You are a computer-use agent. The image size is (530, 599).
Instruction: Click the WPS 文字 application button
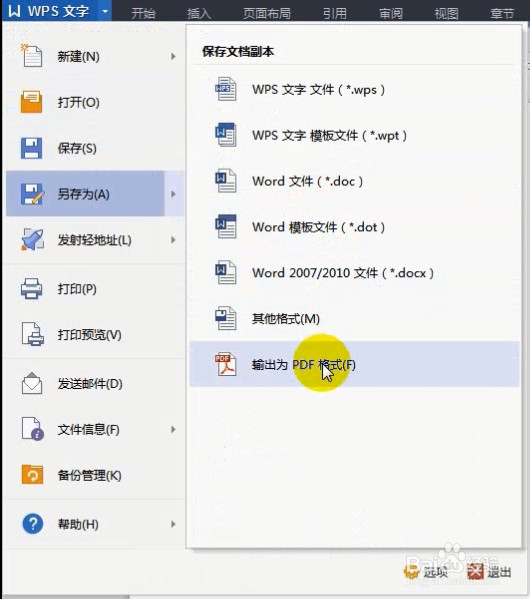57,11
